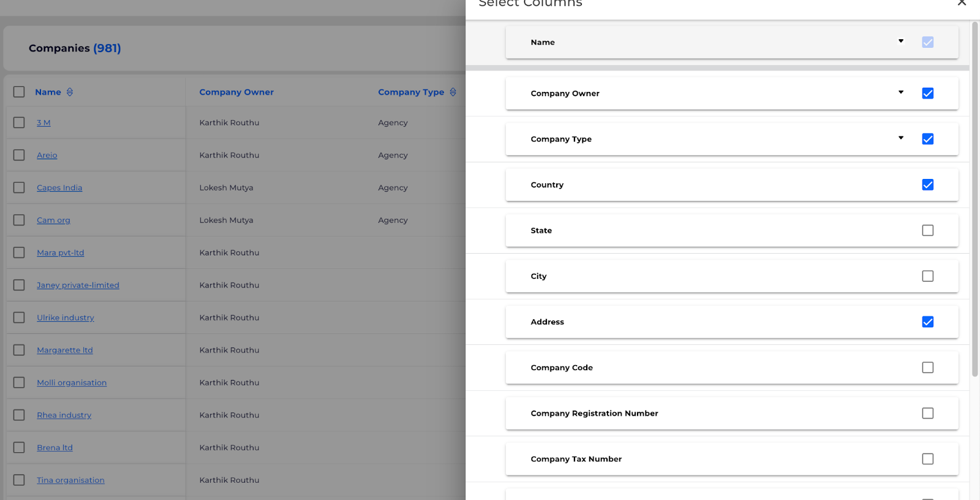The height and width of the screenshot is (500, 980).
Task: Click Agency type in Cam org row
Action: point(393,220)
